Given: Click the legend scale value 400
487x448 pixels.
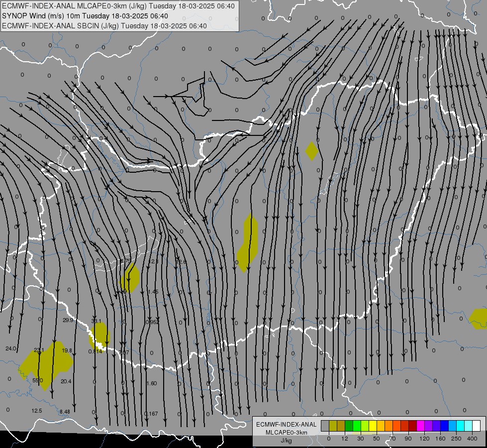Looking at the screenshot, I should [x=472, y=439].
